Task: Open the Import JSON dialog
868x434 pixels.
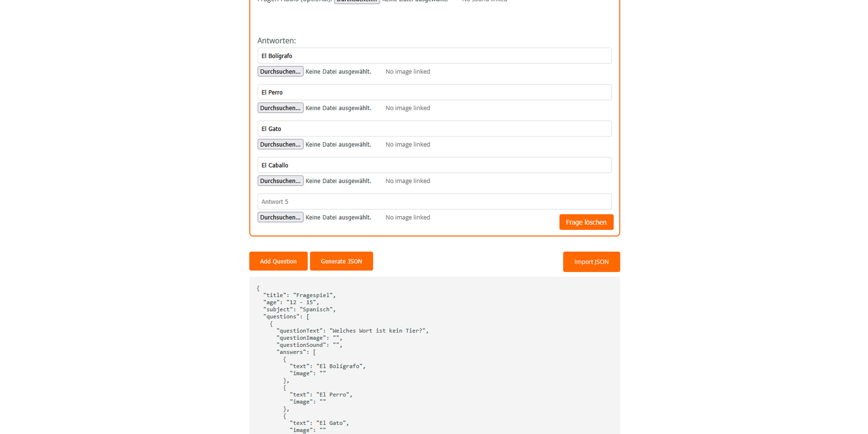Action: (x=591, y=262)
